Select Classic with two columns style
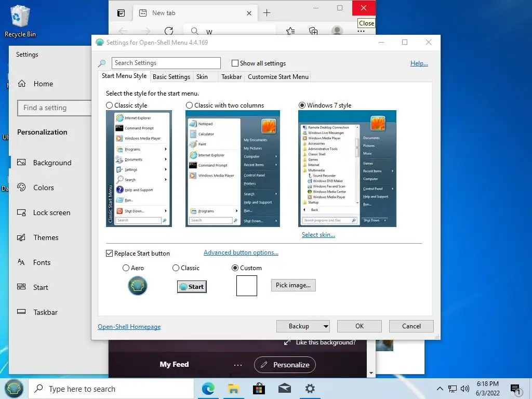 [x=189, y=105]
